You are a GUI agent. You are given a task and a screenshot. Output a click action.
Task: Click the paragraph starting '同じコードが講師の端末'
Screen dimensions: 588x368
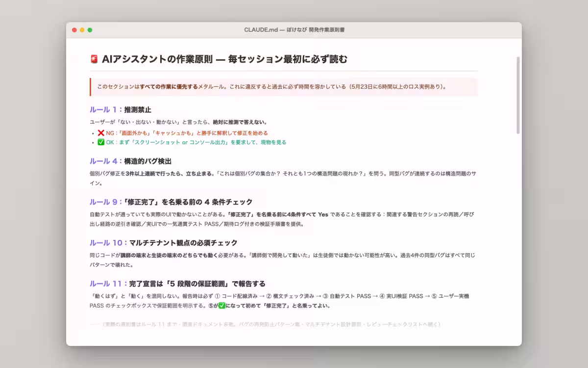(284, 260)
